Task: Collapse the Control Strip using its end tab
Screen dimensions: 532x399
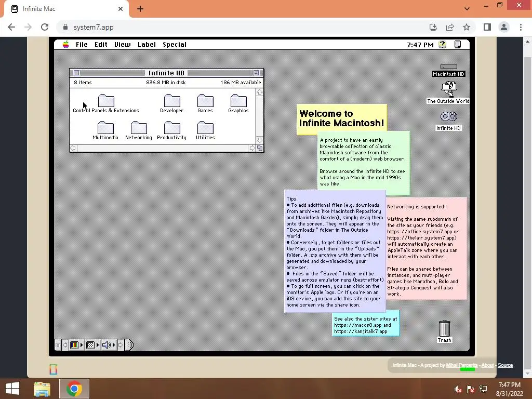Action: coord(129,345)
